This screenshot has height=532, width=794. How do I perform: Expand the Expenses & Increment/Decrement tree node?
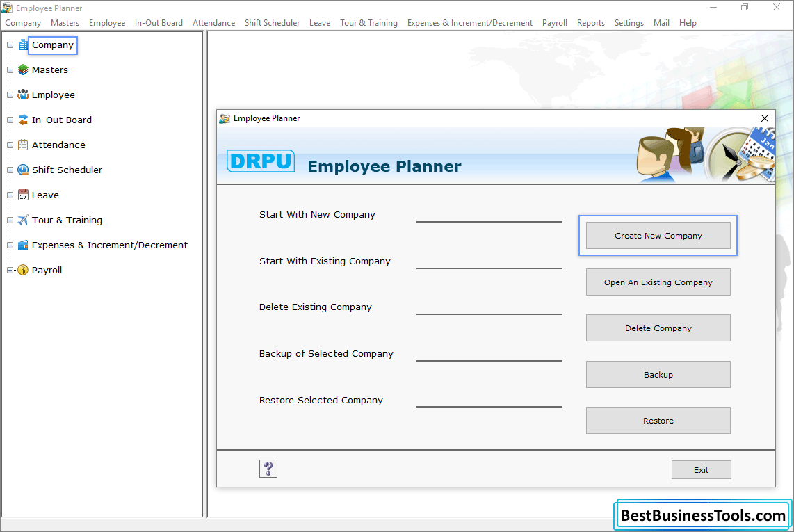pyautogui.click(x=10, y=245)
